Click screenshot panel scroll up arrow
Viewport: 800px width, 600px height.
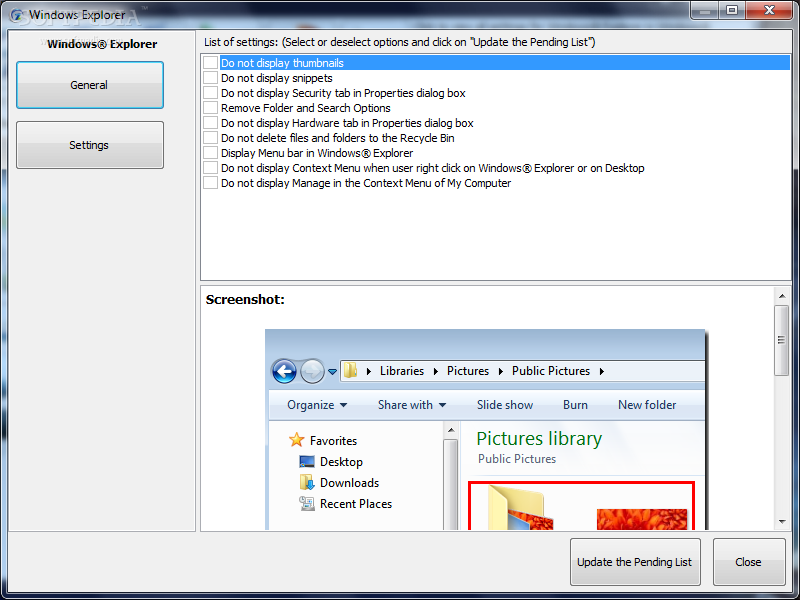(x=782, y=296)
